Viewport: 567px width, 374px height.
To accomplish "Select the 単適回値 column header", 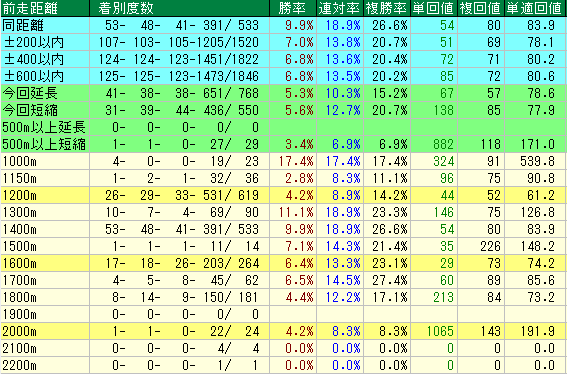I will pyautogui.click(x=534, y=8).
